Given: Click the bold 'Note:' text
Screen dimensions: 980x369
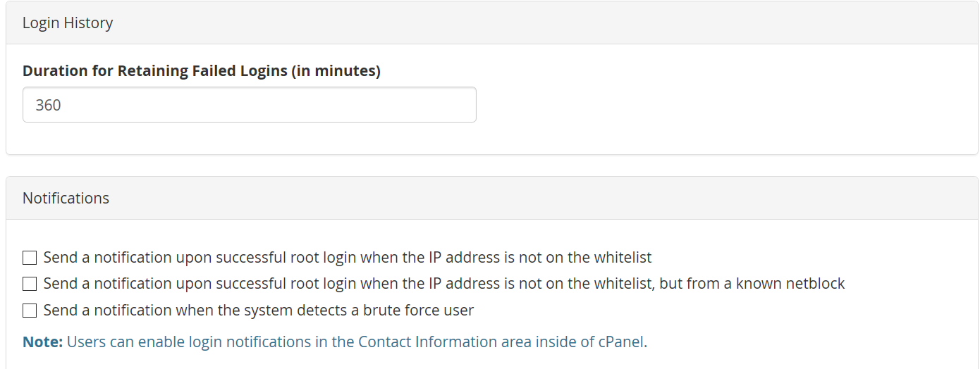Looking at the screenshot, I should [x=43, y=342].
